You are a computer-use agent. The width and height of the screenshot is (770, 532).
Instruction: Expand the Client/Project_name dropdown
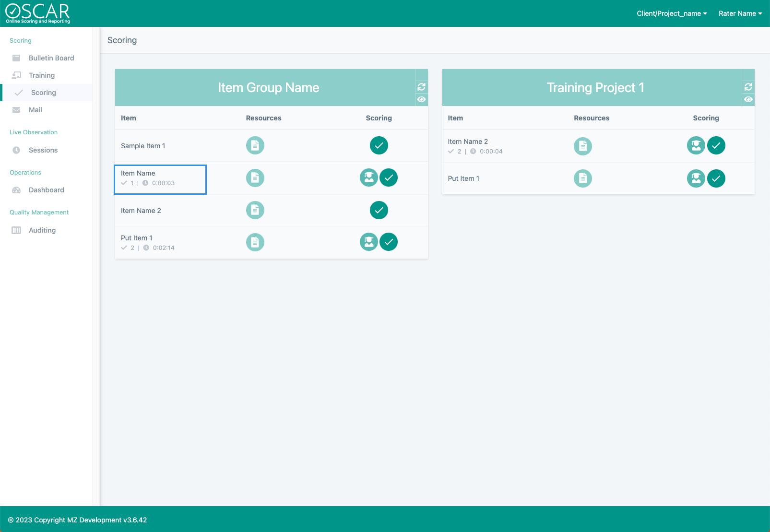coord(672,13)
